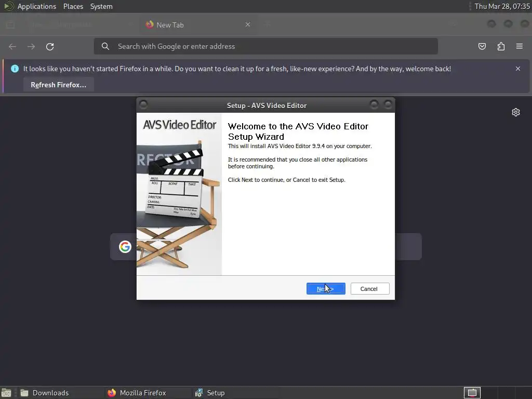Click Applications menu logo icon

(x=9, y=6)
